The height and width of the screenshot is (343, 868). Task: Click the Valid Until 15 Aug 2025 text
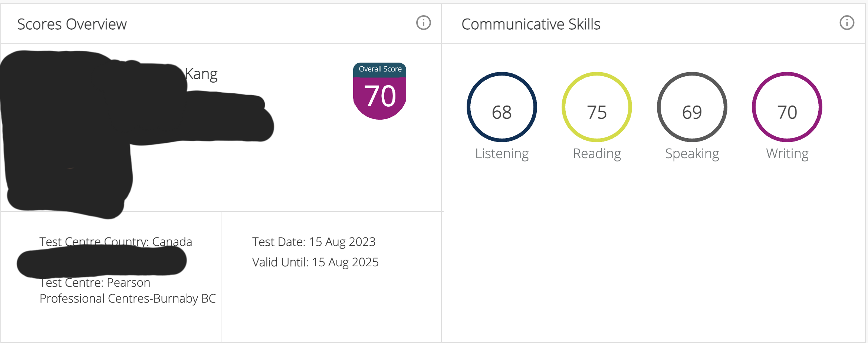315,262
